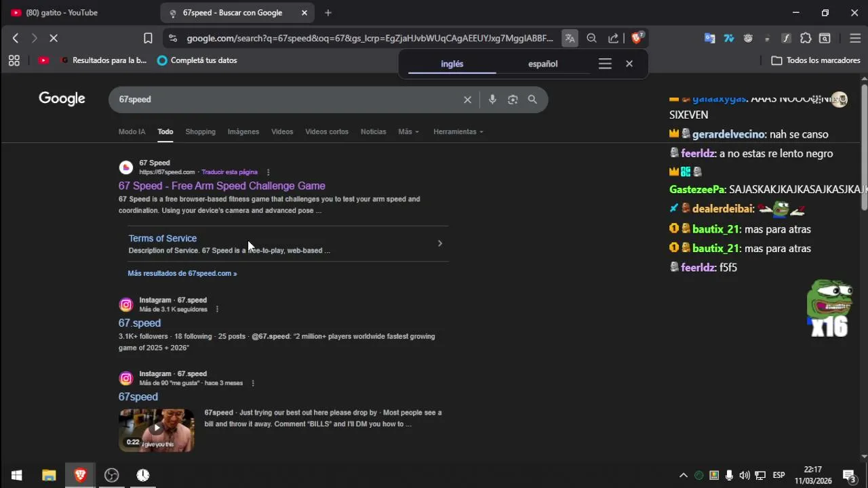Open the Videos results tab
868x488 pixels.
[x=282, y=131]
